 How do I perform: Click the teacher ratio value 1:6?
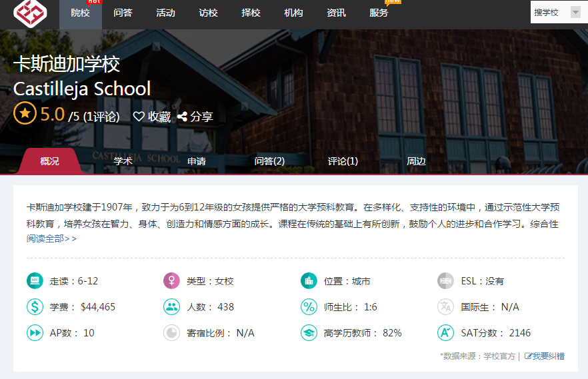pyautogui.click(x=371, y=307)
